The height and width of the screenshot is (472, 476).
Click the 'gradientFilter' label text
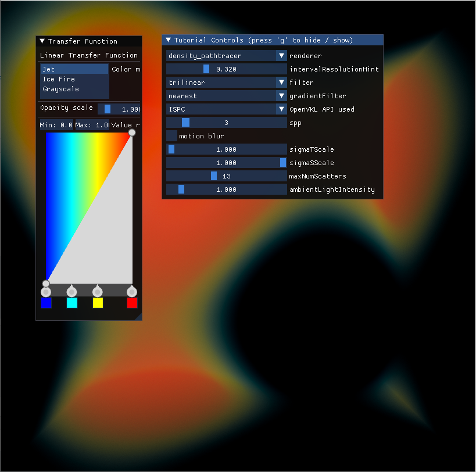pyautogui.click(x=317, y=96)
